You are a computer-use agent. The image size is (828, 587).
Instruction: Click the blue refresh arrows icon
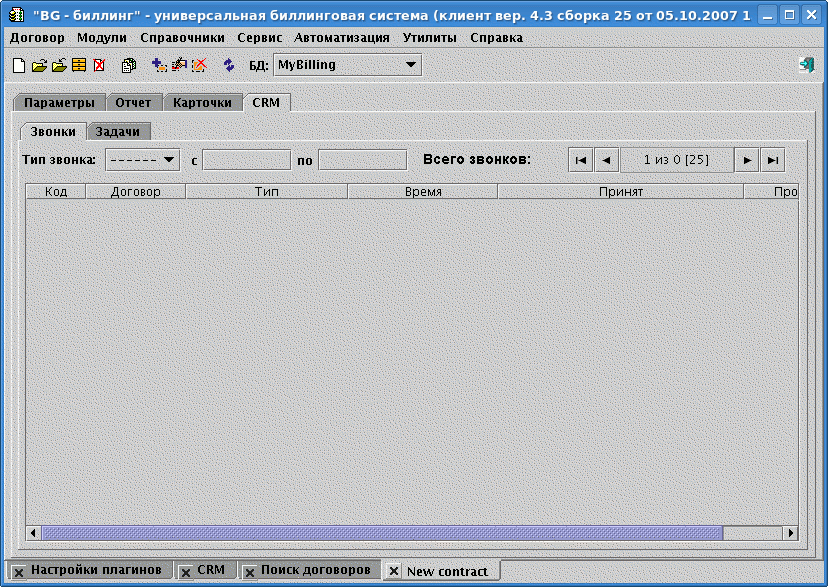[x=229, y=65]
